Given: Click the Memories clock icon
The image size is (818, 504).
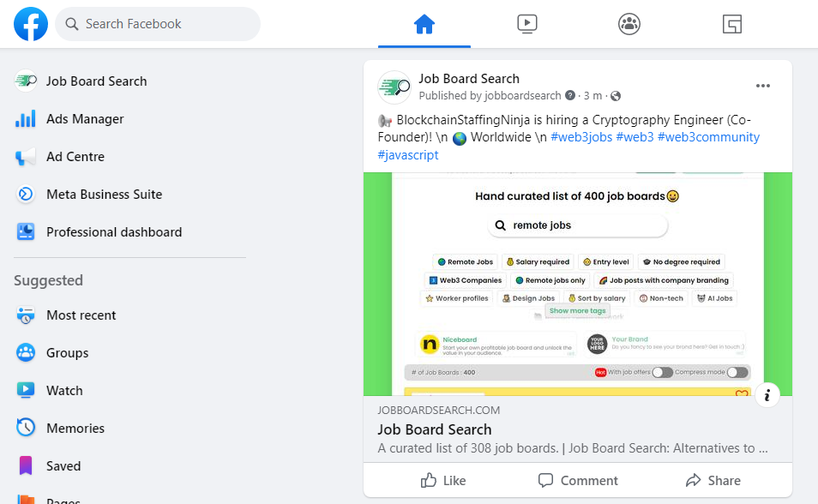Looking at the screenshot, I should tap(26, 428).
